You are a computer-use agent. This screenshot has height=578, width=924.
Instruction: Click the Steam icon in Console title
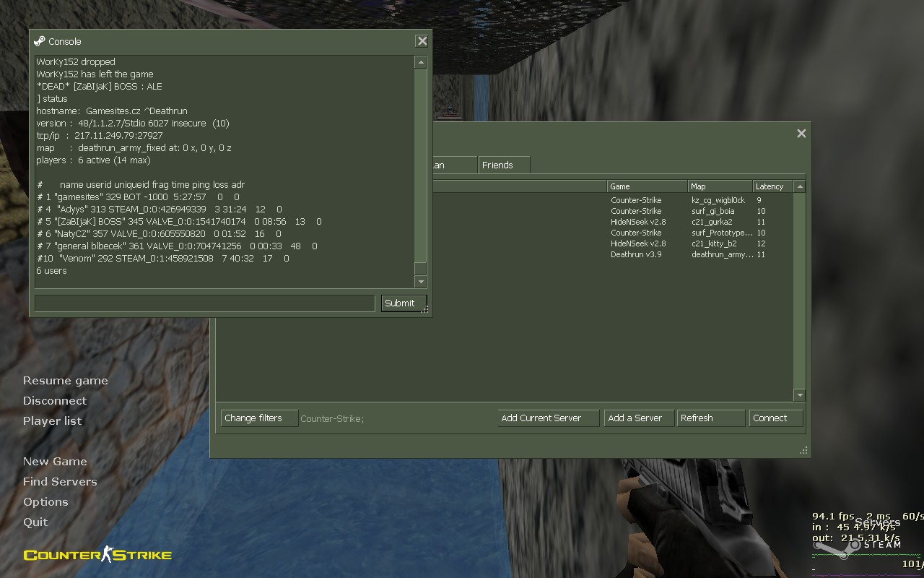coord(40,41)
